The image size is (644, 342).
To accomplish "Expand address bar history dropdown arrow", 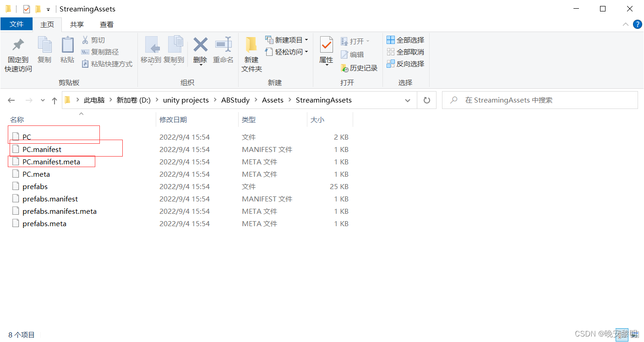I will pyautogui.click(x=408, y=100).
